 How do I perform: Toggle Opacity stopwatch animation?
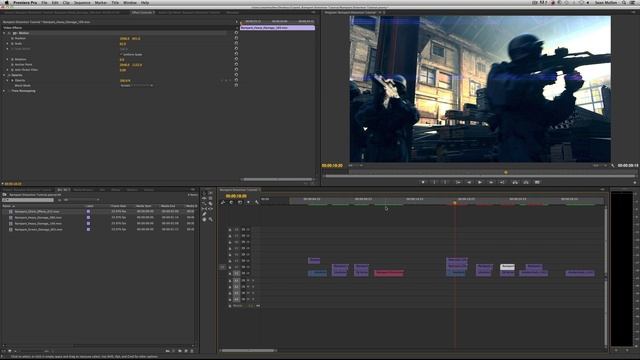(12, 80)
